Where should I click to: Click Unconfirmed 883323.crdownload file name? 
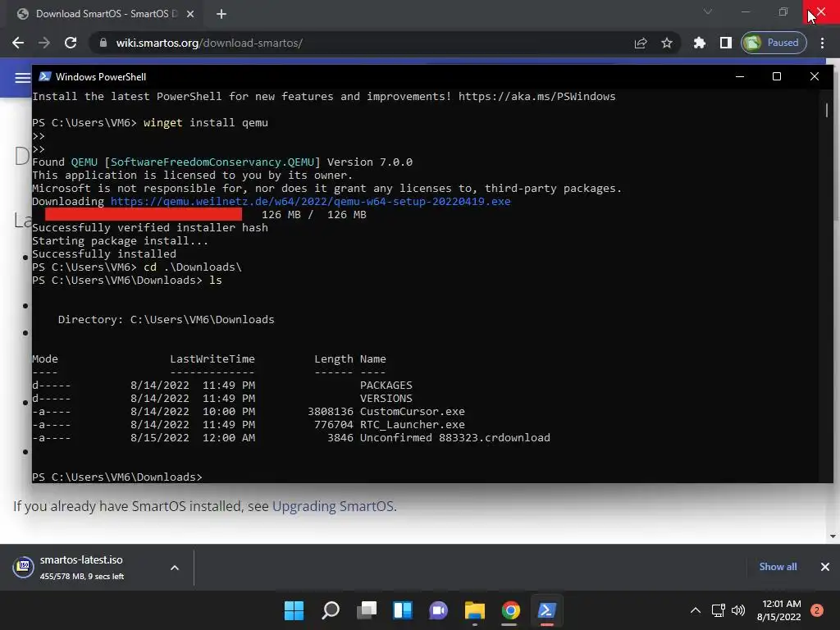pos(454,438)
